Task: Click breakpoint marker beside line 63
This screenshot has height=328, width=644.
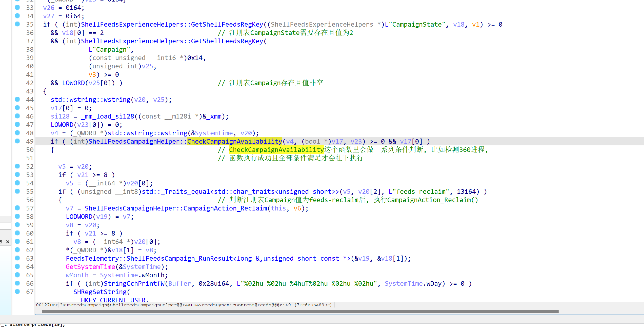Action: (x=17, y=258)
